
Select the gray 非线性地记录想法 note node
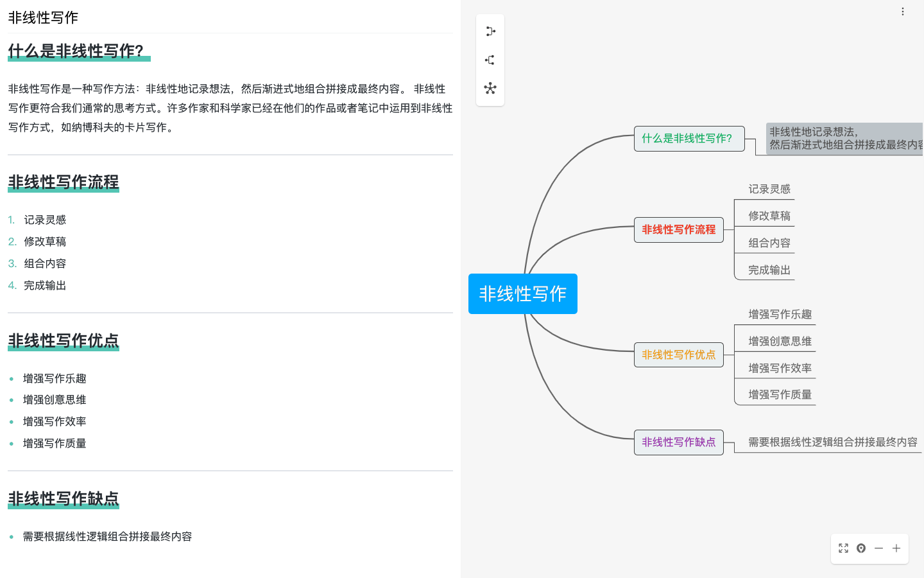tap(844, 139)
